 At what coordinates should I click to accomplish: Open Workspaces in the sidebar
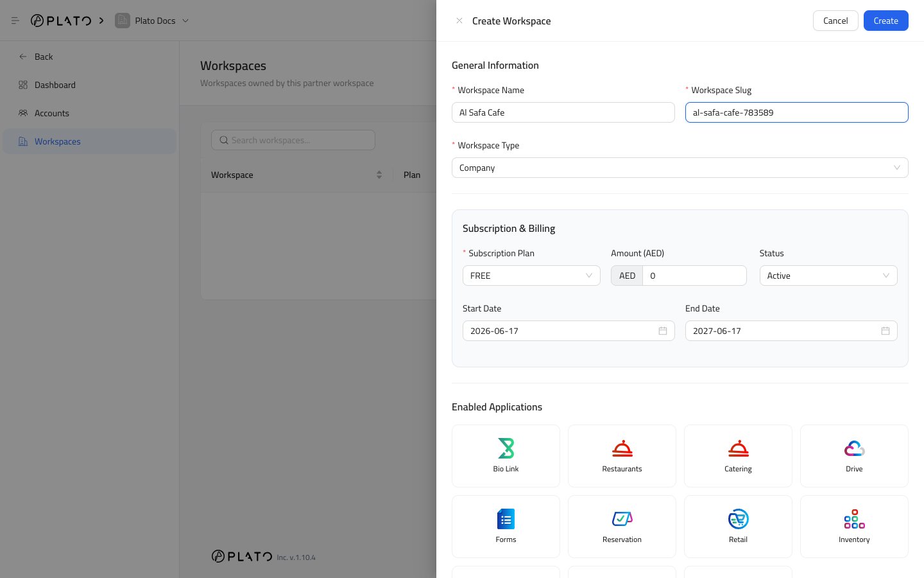click(90, 141)
